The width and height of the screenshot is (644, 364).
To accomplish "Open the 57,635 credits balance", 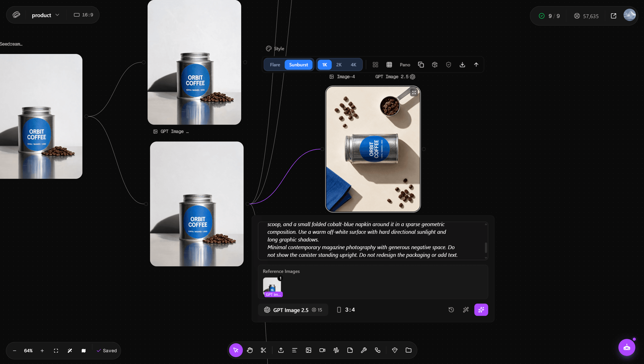I will tap(586, 16).
